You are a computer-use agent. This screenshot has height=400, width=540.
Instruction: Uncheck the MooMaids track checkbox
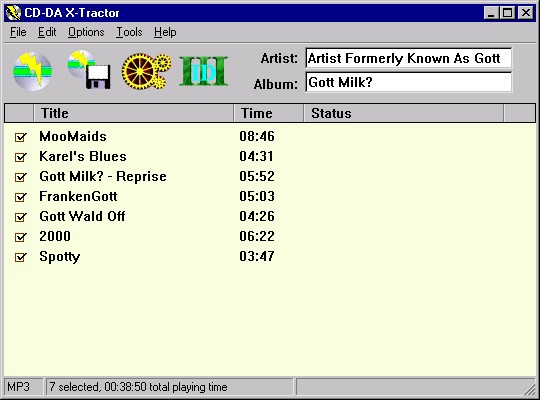(x=20, y=137)
